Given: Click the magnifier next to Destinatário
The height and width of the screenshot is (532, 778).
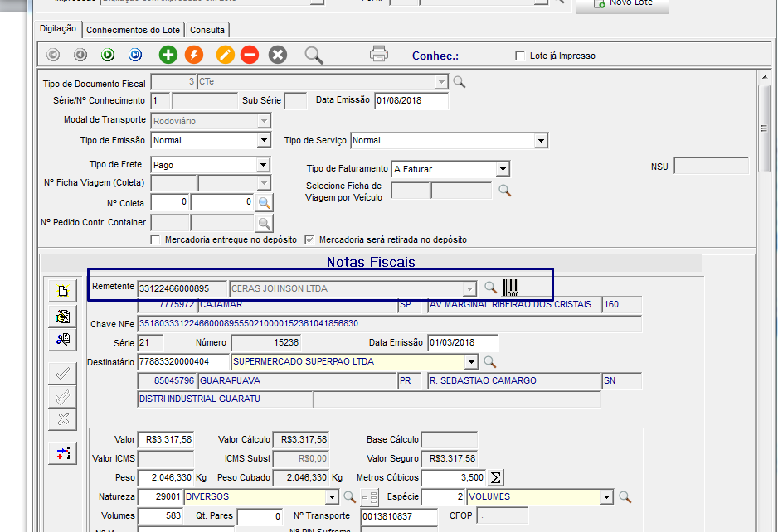Looking at the screenshot, I should pyautogui.click(x=490, y=362).
